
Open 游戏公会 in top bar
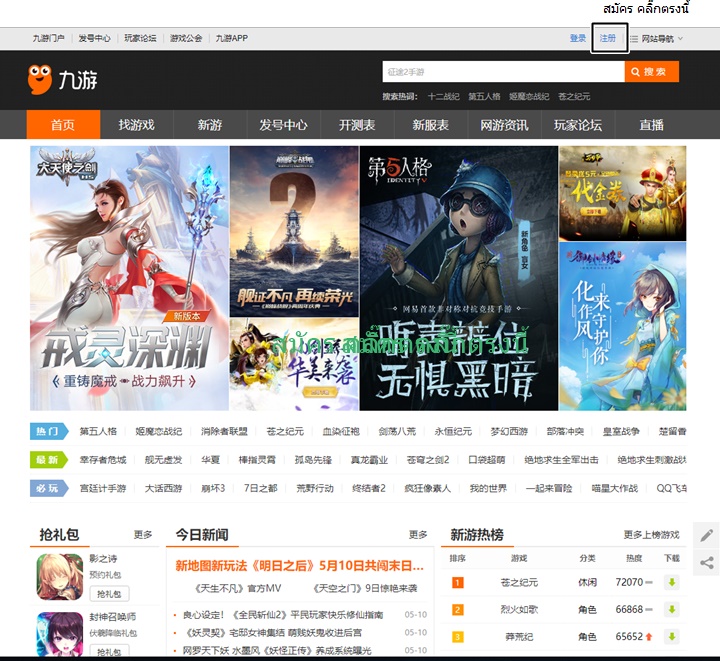point(186,38)
